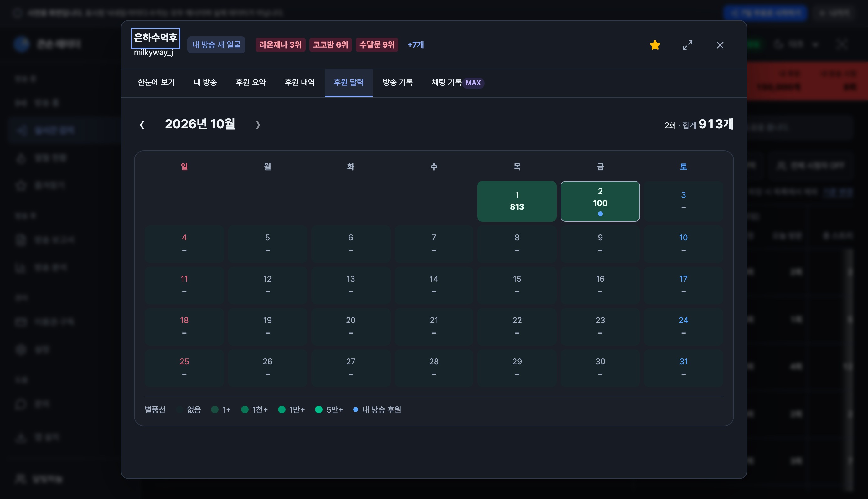The image size is (868, 499).
Task: Open the 후원 요약 tab
Action: (x=251, y=82)
